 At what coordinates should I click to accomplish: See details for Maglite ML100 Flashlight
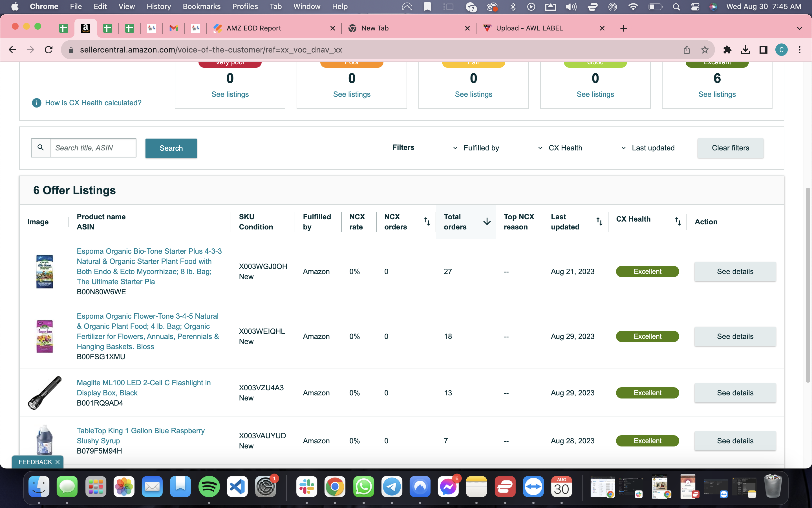(x=735, y=393)
